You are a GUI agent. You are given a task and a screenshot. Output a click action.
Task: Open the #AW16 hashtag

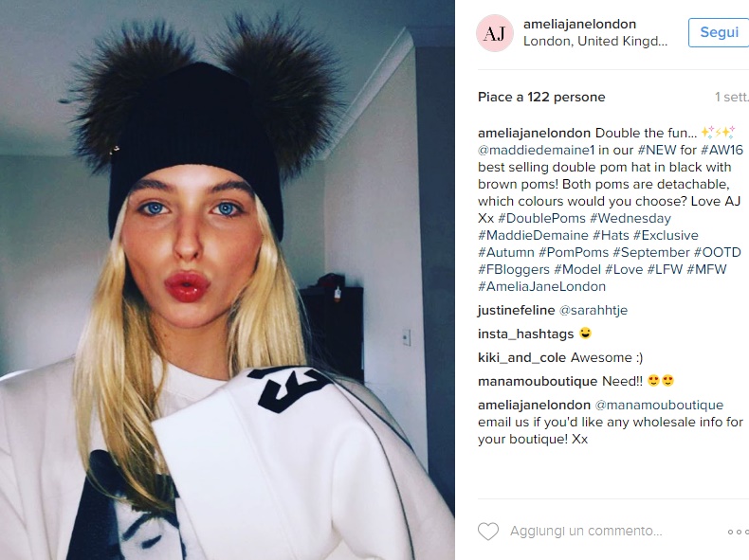pos(722,150)
